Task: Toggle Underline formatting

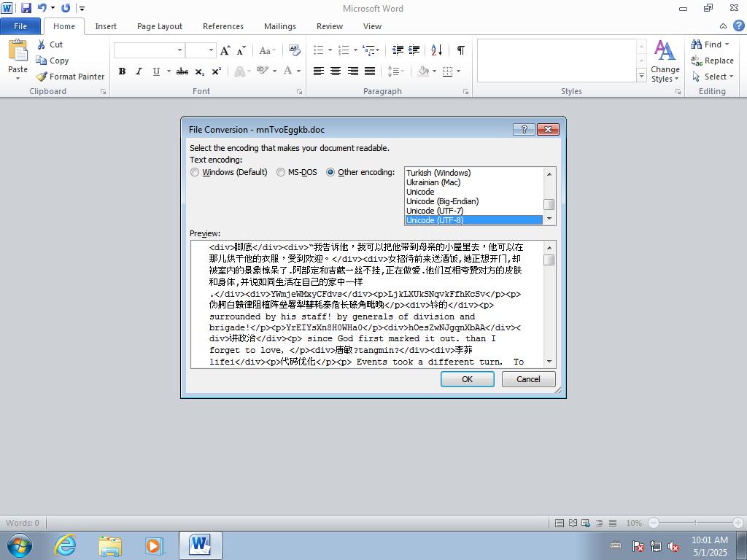Action: [156, 71]
